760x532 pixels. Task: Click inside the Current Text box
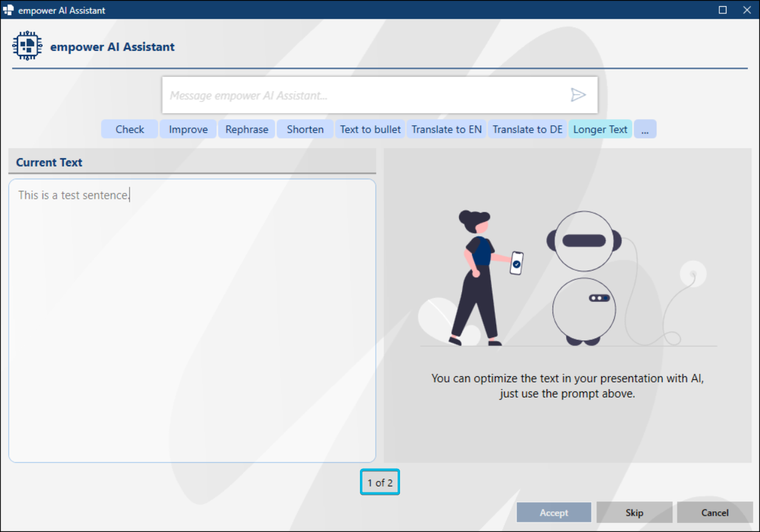pos(192,320)
